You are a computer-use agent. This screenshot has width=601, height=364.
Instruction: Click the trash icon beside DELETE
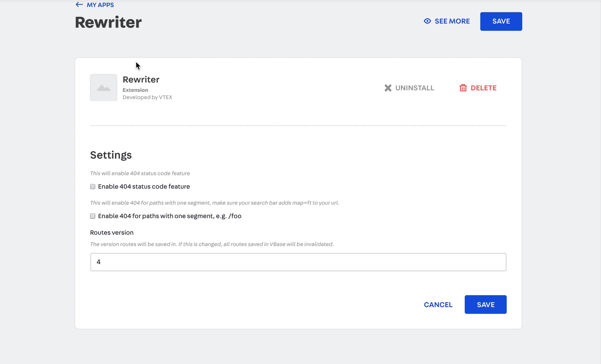point(463,88)
